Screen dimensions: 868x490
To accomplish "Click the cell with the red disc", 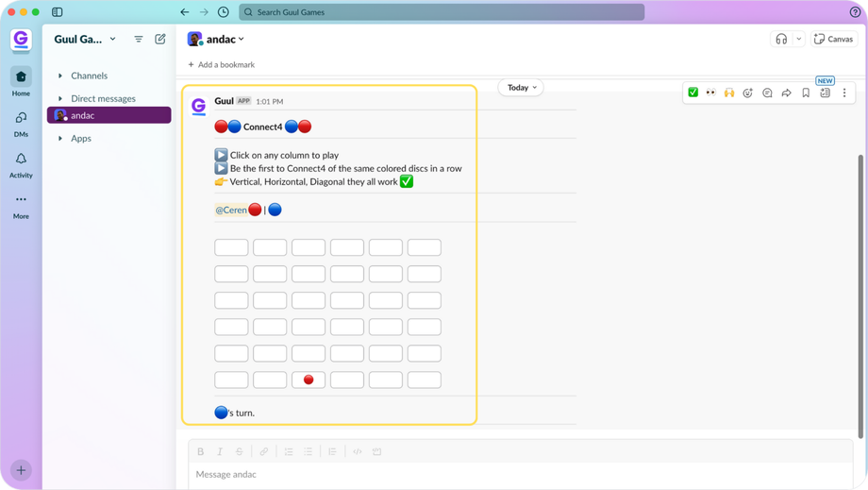I will [x=309, y=380].
